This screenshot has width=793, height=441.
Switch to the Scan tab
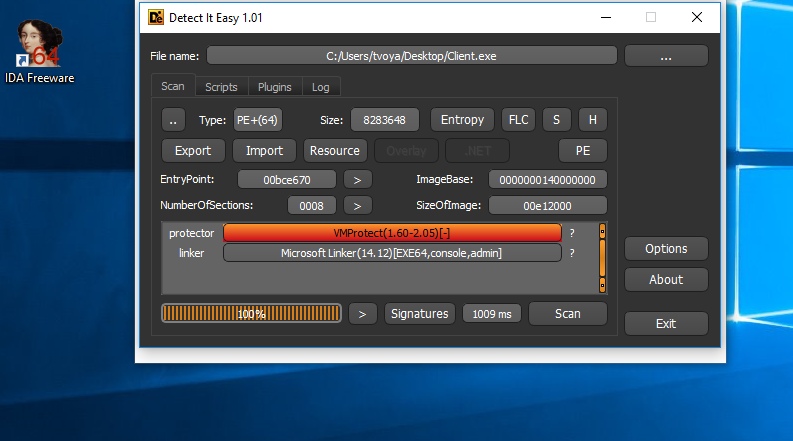coord(172,86)
